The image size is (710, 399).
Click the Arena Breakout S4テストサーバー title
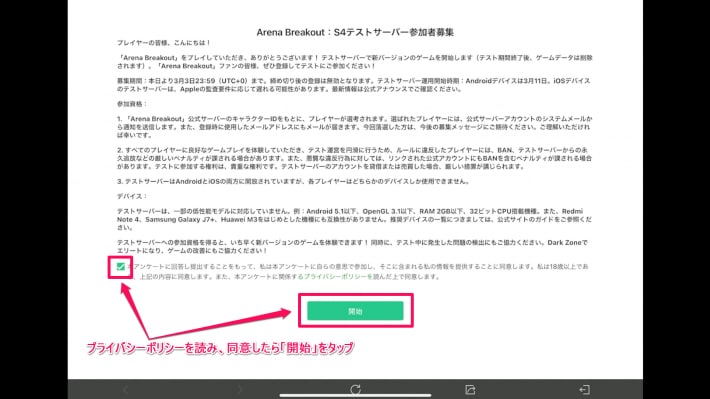pyautogui.click(x=355, y=32)
